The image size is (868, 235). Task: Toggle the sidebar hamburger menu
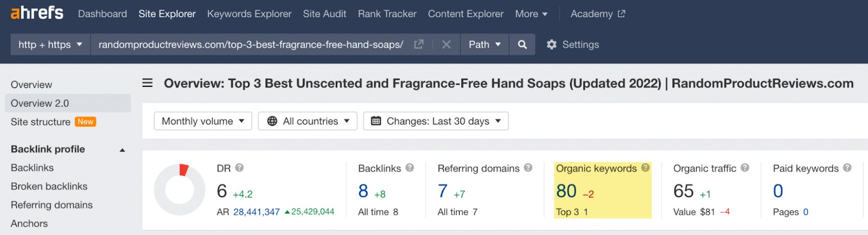coord(148,83)
